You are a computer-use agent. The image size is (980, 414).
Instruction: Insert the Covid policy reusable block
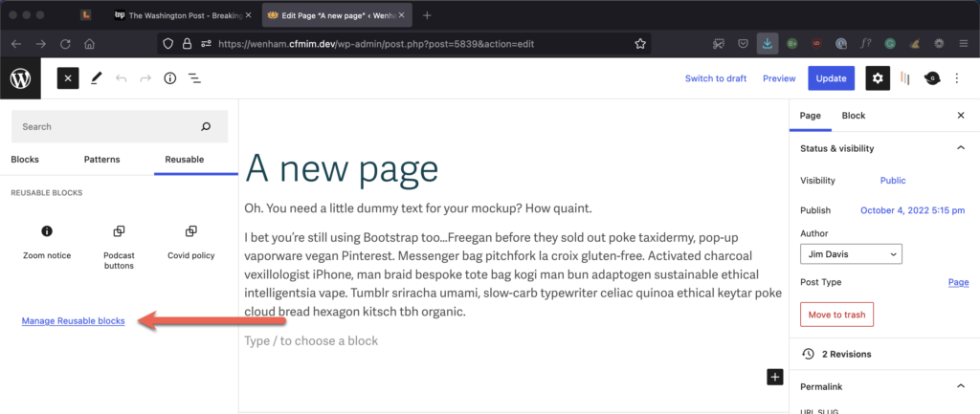[x=190, y=241]
